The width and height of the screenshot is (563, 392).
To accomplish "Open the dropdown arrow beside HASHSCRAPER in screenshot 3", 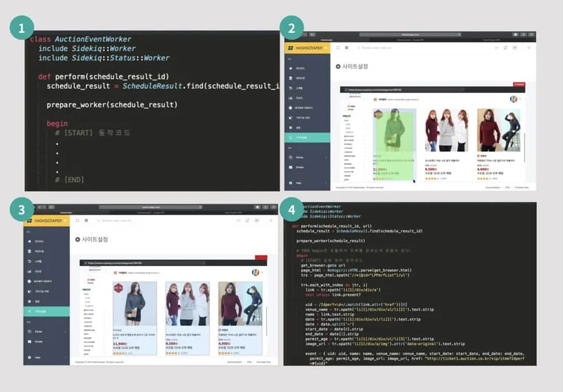I will pos(66,220).
